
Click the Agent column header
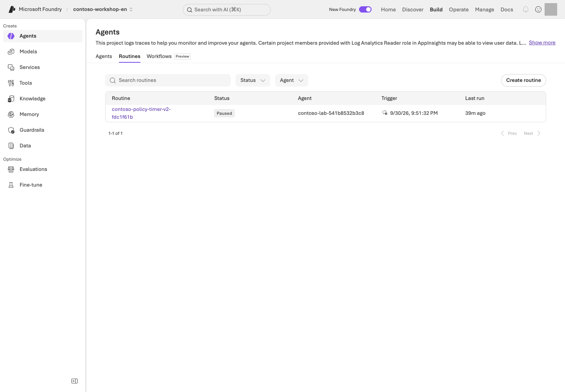click(305, 98)
